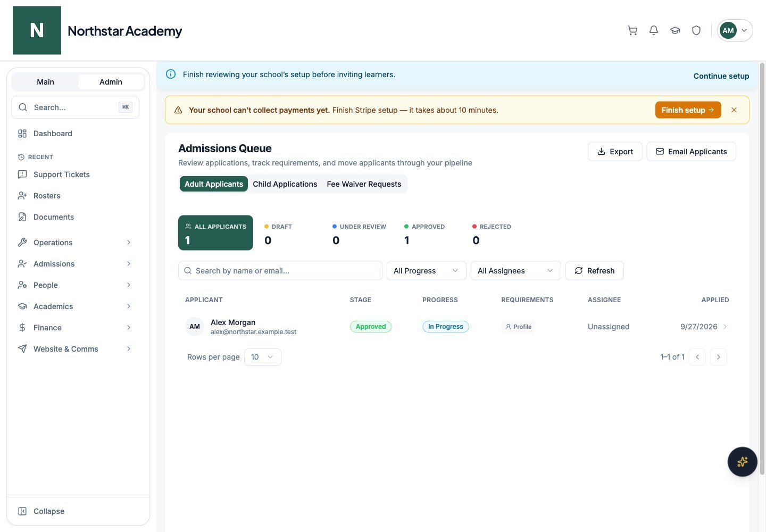Viewport: 766px width, 532px height.
Task: Focus the search by name or email field
Action: coord(280,271)
